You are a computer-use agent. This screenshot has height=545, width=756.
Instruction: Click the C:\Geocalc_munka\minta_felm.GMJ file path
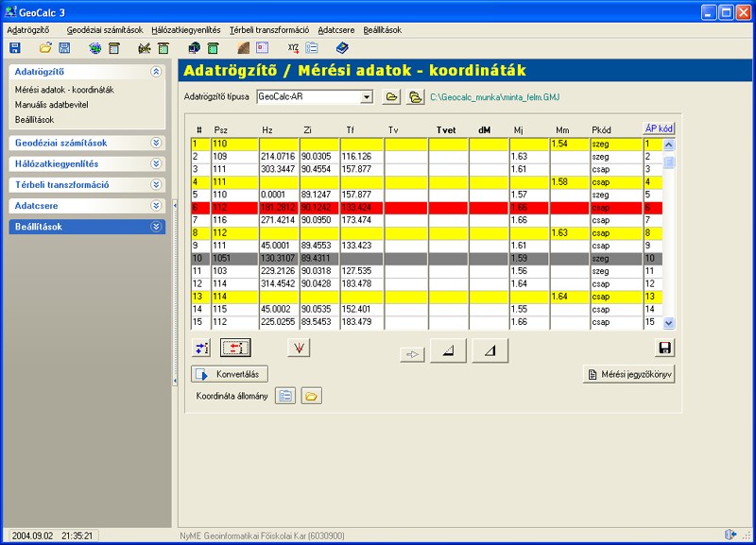click(494, 97)
